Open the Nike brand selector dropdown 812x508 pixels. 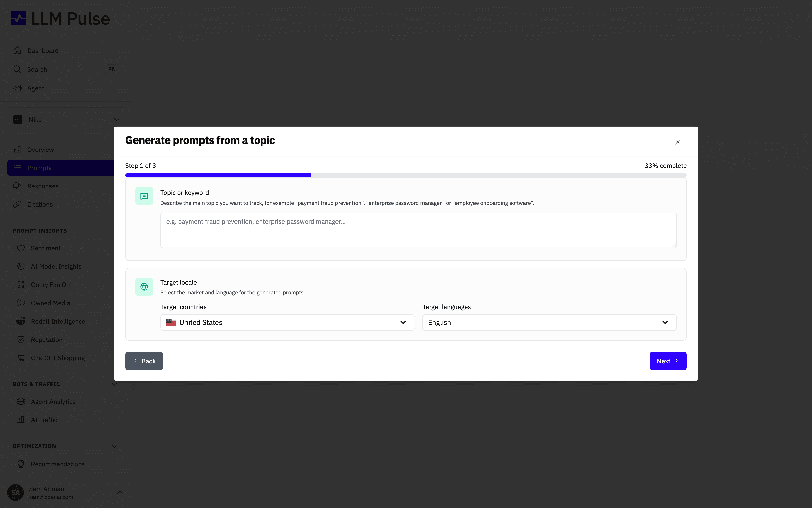[66, 120]
